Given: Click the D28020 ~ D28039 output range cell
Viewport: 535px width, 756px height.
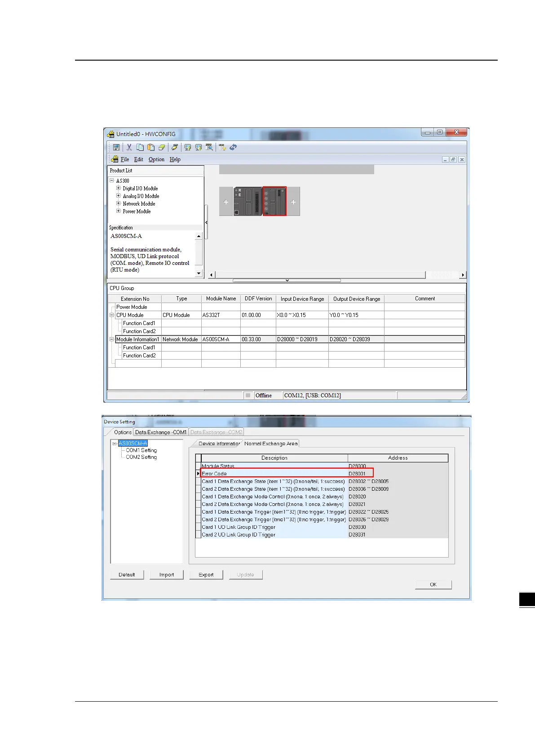Looking at the screenshot, I should click(356, 339).
